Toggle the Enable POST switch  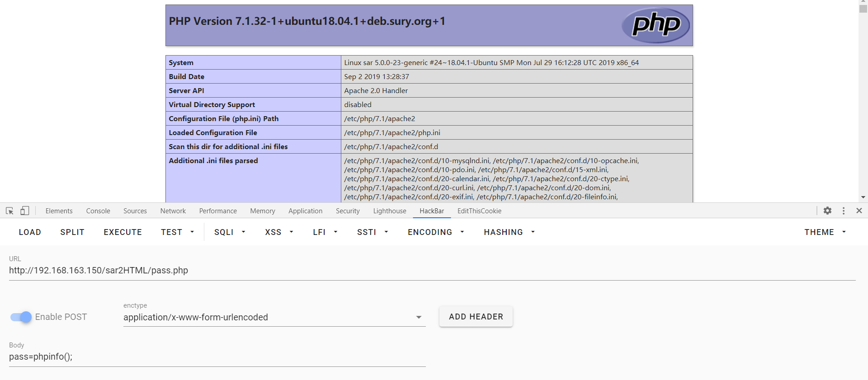coord(21,317)
